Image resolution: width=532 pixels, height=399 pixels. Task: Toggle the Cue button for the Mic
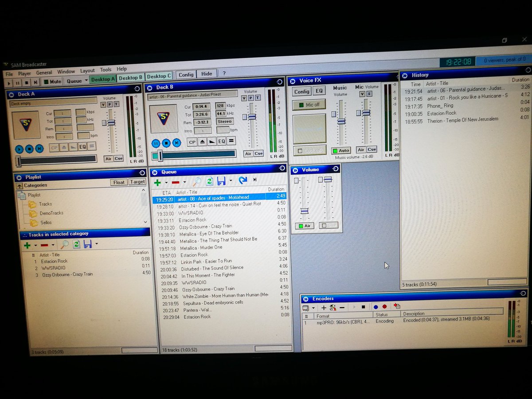tap(372, 149)
